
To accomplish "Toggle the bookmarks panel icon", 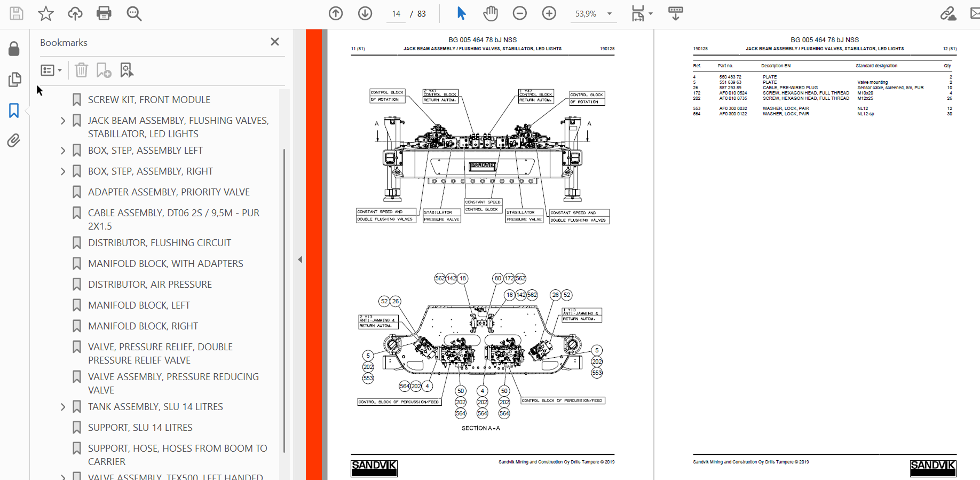I will [x=14, y=111].
